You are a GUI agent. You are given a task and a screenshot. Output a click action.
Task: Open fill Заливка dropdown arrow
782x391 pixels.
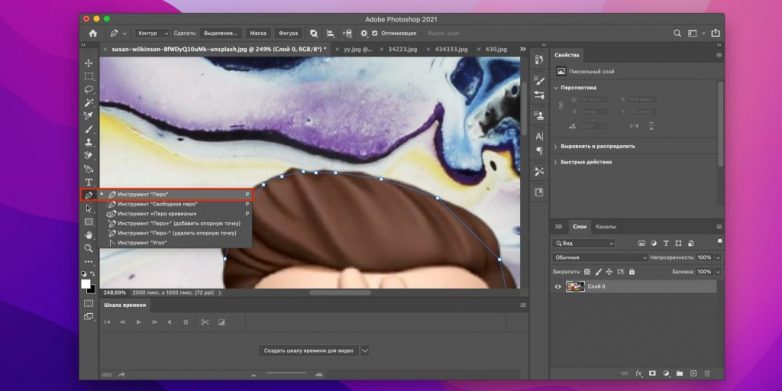coord(718,272)
